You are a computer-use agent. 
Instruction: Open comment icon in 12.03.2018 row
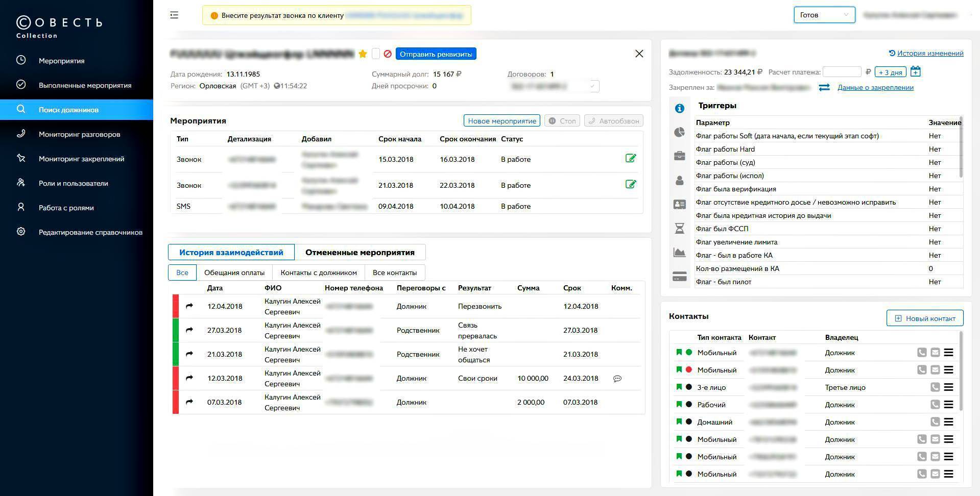[x=617, y=379]
